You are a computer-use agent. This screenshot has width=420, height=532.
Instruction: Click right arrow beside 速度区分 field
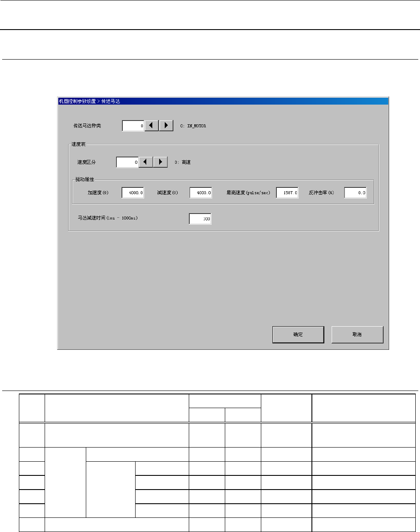coord(160,162)
